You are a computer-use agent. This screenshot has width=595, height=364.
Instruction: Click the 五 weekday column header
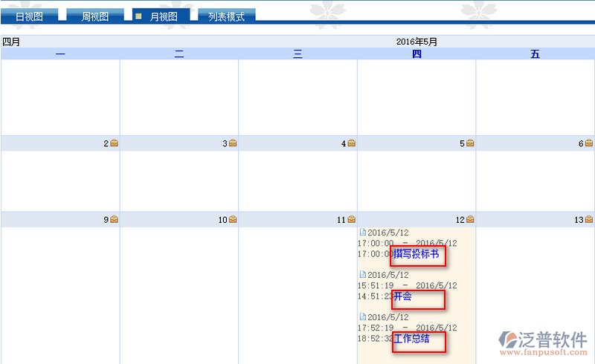point(535,53)
